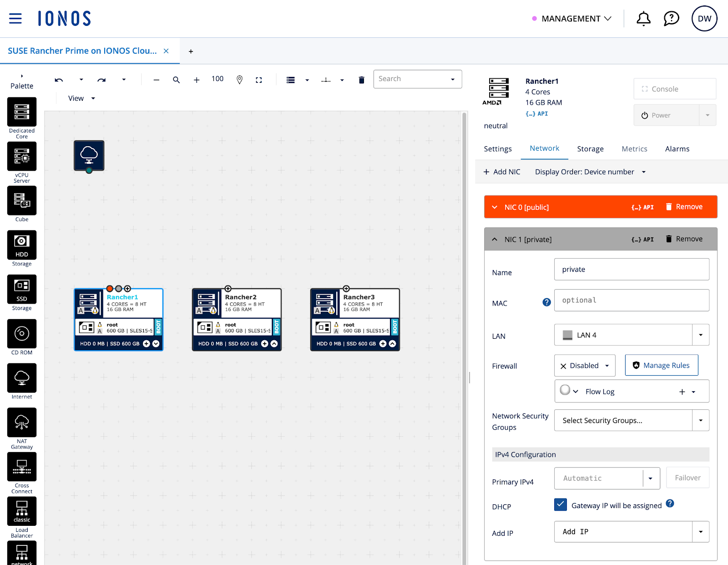Select the Dedicated Core palette icon
Viewport: 728px width, 565px height.
pyautogui.click(x=22, y=112)
